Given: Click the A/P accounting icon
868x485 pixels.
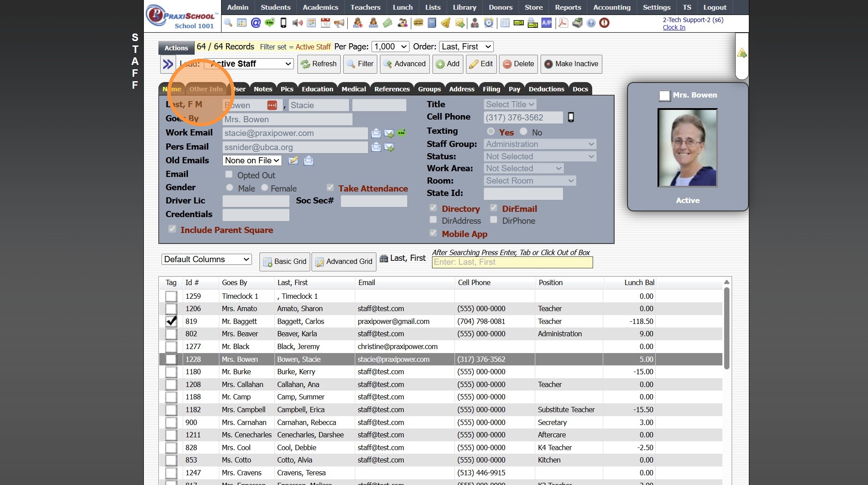Looking at the screenshot, I should pyautogui.click(x=546, y=23).
